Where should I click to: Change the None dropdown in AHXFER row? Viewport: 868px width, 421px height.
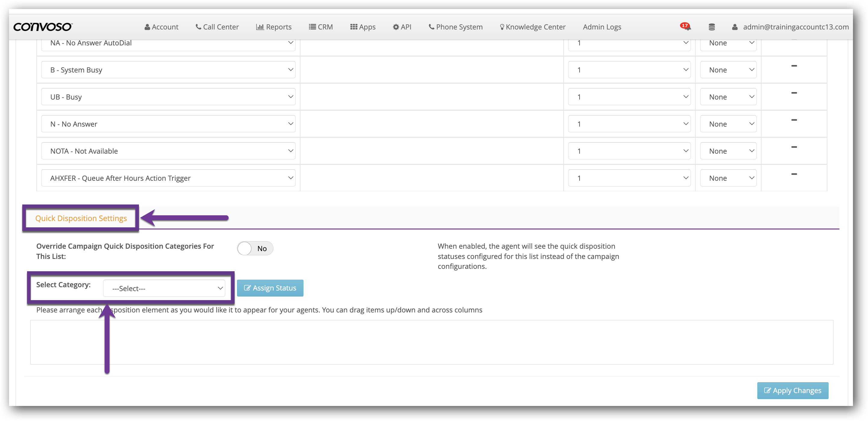pos(728,178)
